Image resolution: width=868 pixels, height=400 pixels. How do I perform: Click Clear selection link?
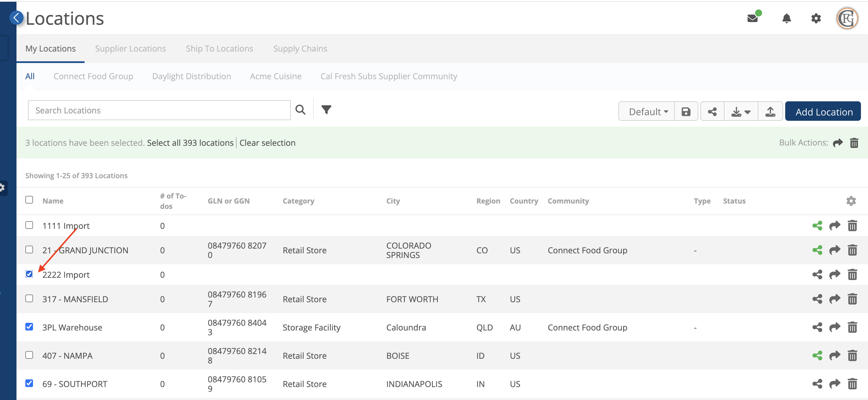pos(268,143)
